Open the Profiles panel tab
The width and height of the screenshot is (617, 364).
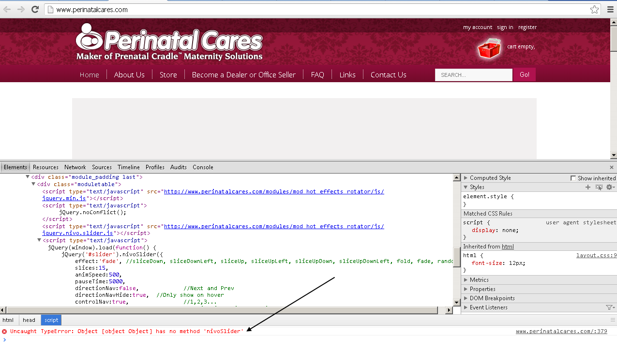155,167
